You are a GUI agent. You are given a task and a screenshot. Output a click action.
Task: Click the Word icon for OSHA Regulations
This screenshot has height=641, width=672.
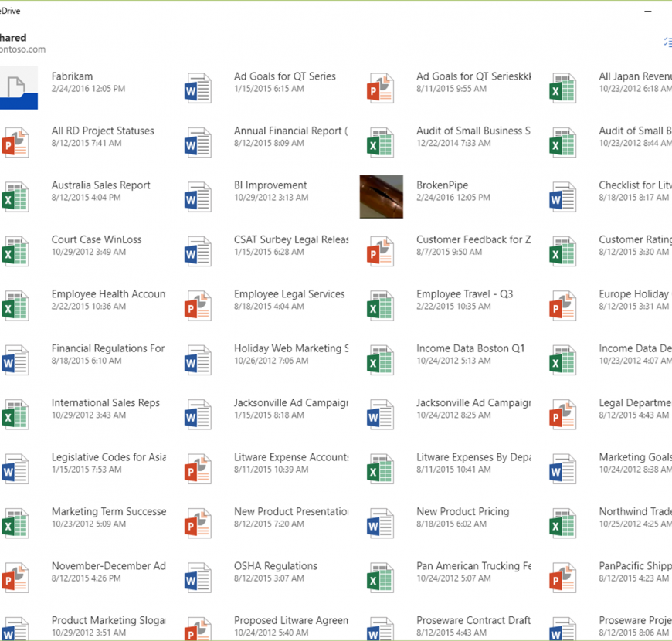pyautogui.click(x=198, y=578)
